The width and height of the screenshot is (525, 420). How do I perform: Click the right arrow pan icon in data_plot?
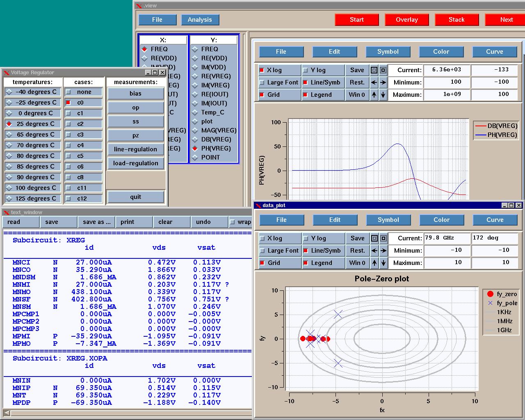pyautogui.click(x=383, y=251)
